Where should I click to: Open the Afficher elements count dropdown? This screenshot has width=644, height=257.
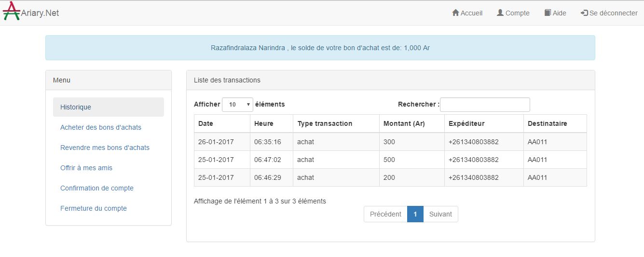pos(237,105)
